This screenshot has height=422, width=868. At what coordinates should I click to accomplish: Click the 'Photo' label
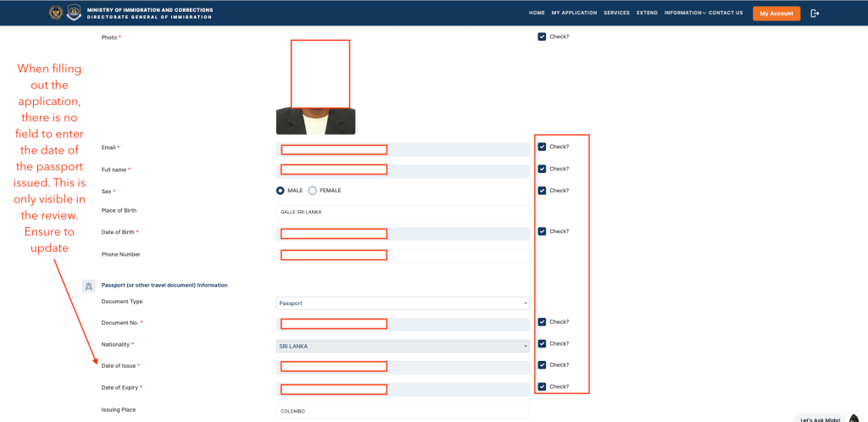click(x=109, y=37)
